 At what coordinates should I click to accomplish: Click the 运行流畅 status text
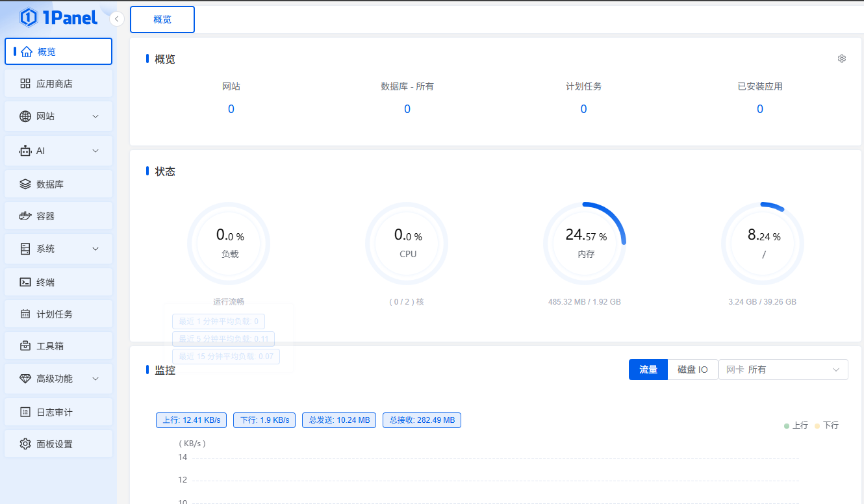pyautogui.click(x=229, y=302)
